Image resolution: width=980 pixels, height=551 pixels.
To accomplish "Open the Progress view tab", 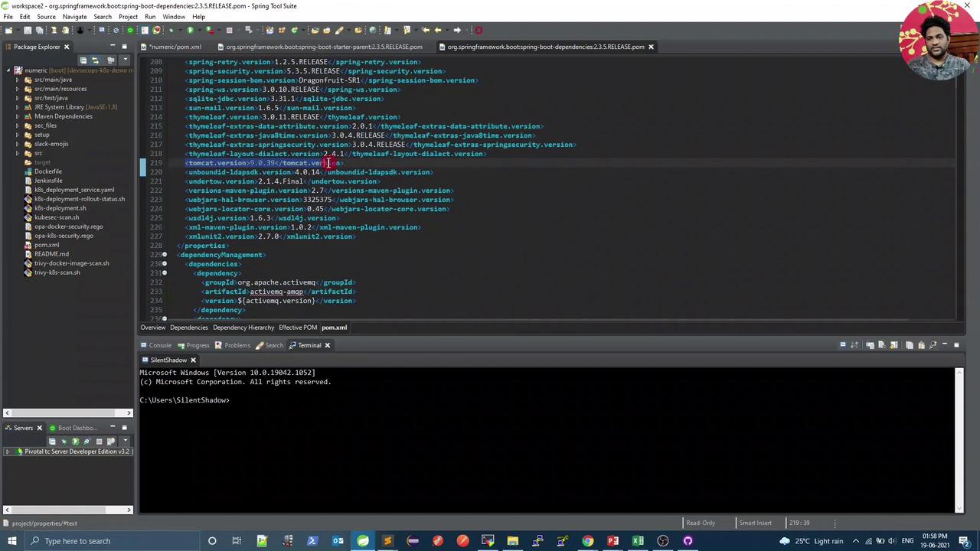I will click(192, 345).
